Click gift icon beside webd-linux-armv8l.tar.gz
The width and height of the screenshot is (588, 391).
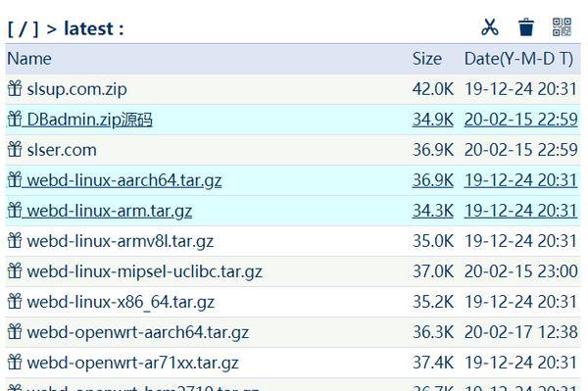click(15, 241)
